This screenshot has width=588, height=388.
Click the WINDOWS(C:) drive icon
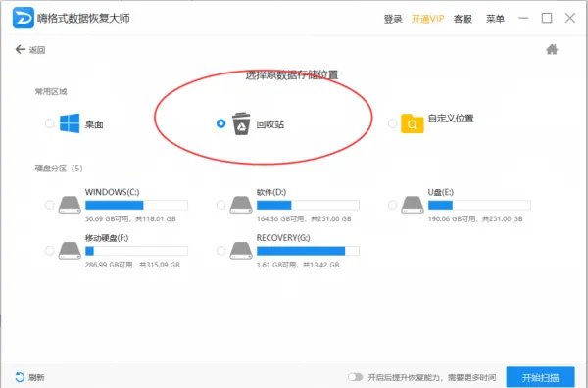coord(70,205)
